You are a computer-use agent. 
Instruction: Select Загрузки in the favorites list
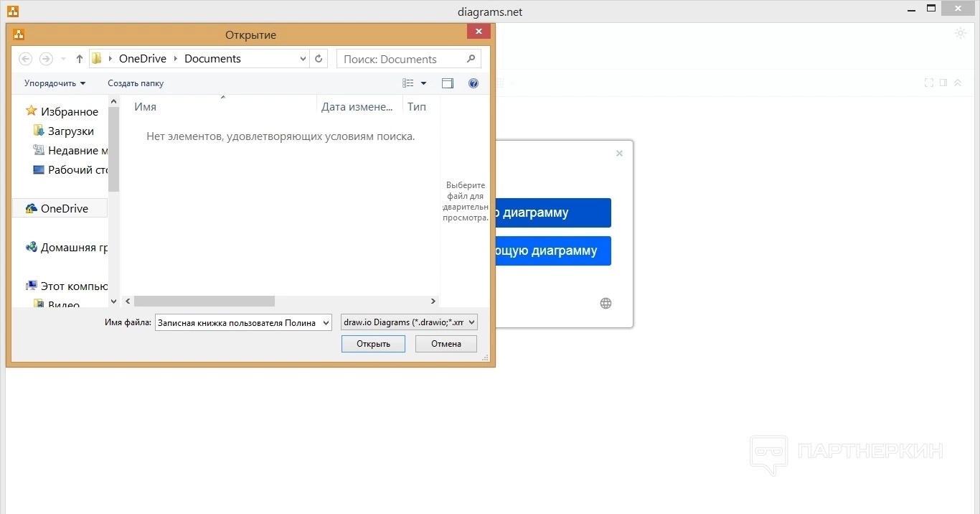coord(70,131)
